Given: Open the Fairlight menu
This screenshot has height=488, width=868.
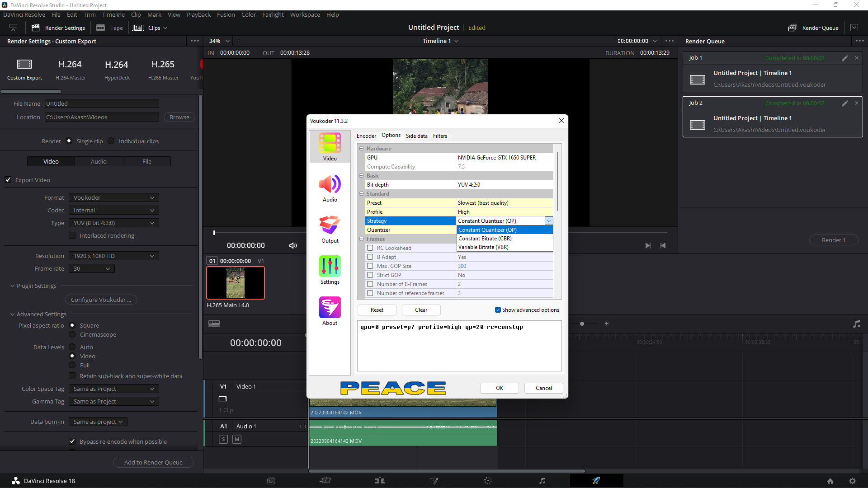Looking at the screenshot, I should click(x=273, y=15).
